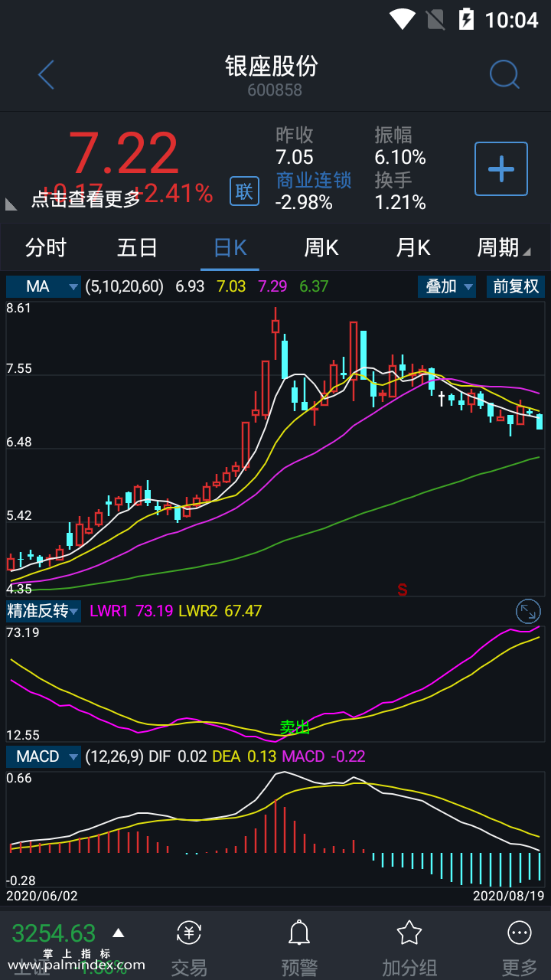
Task: Open 加分组 star icon
Action: click(x=409, y=948)
